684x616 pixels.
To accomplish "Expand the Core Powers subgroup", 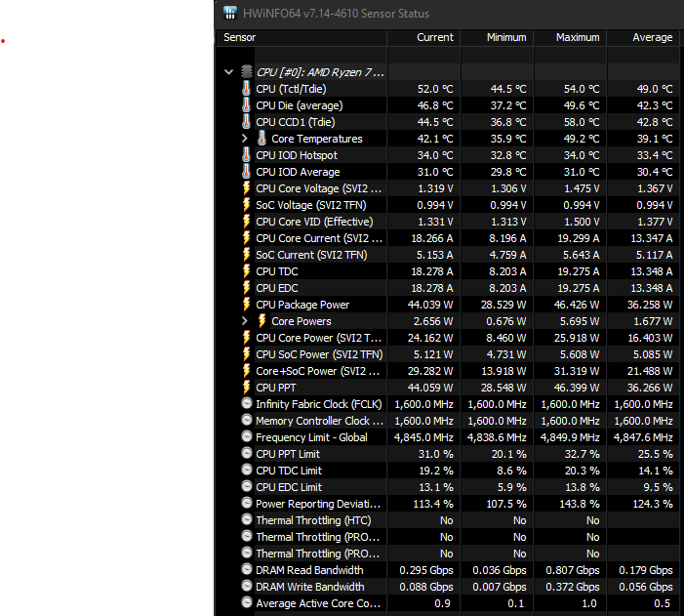I will (x=245, y=321).
